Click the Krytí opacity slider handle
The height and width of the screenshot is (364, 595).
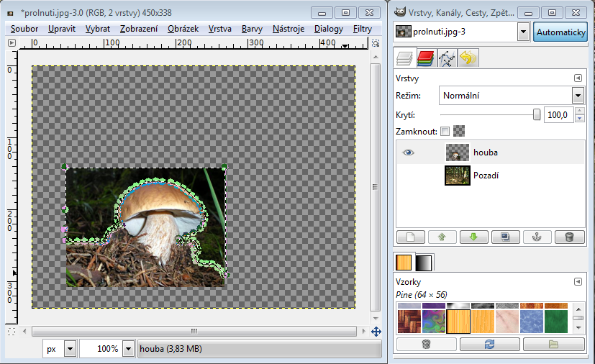pyautogui.click(x=537, y=115)
